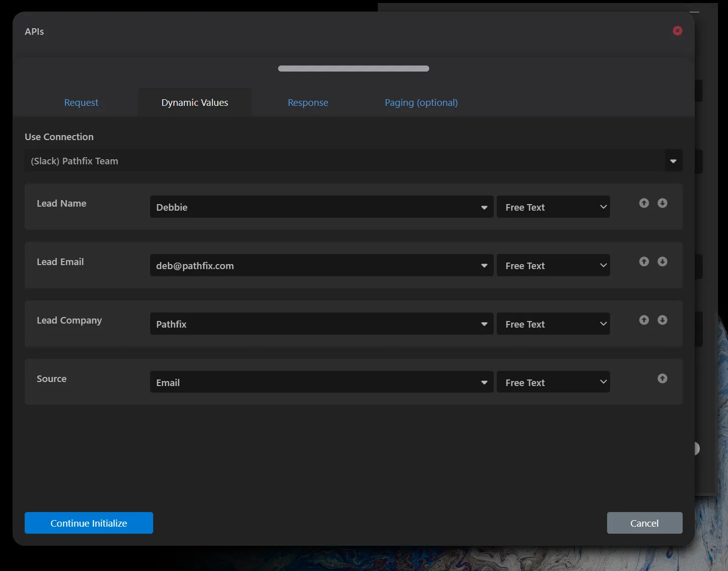Click the Use Connection heading

pos(59,137)
